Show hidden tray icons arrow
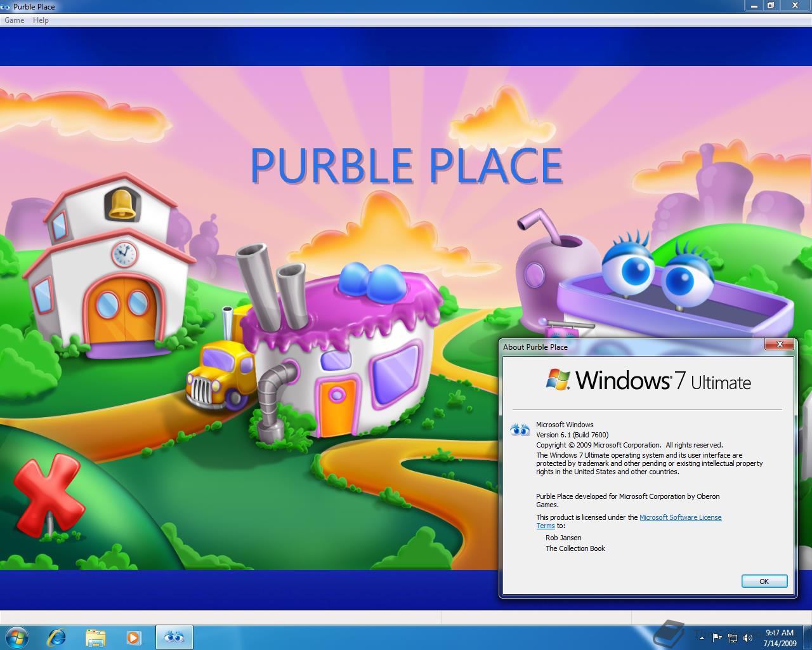This screenshot has width=812, height=650. (703, 637)
